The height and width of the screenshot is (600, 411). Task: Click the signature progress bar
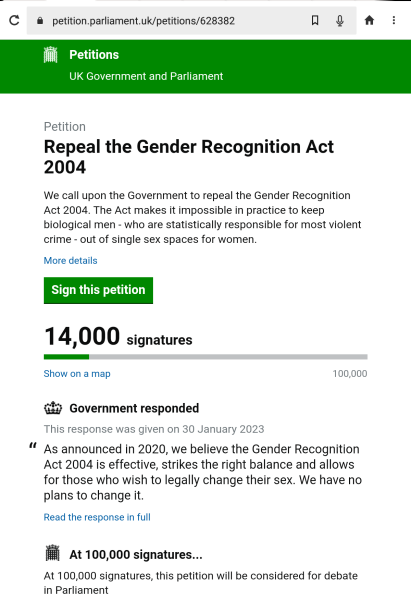(x=206, y=357)
